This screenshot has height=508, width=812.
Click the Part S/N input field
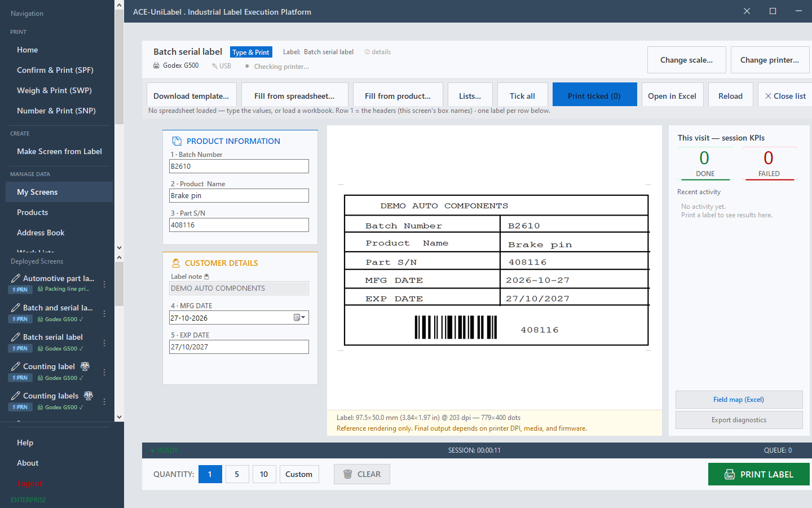pos(239,225)
